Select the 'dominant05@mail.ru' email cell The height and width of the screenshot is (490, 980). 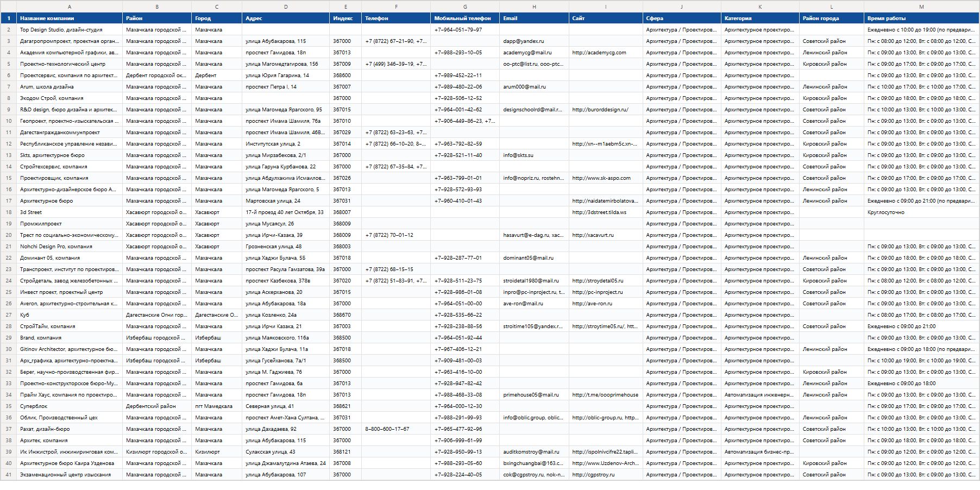coord(534,258)
